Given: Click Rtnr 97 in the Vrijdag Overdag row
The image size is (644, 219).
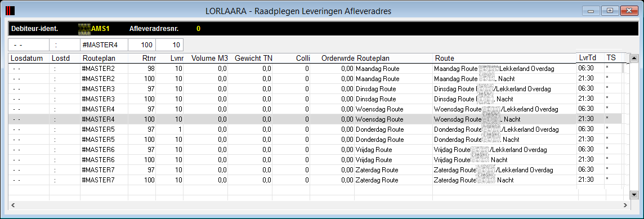Looking at the screenshot, I should tap(150, 150).
